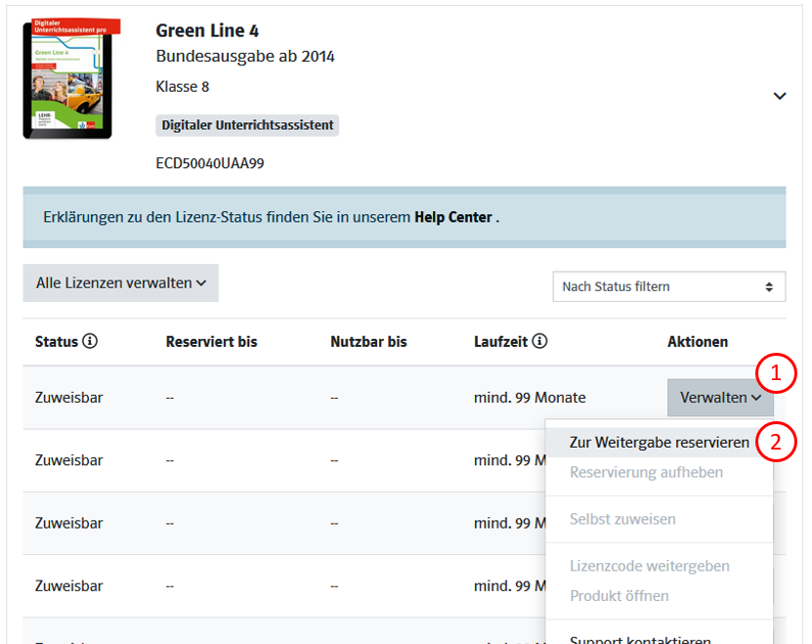Open the Nach Status filtern select box
The image size is (812, 644).
(669, 286)
